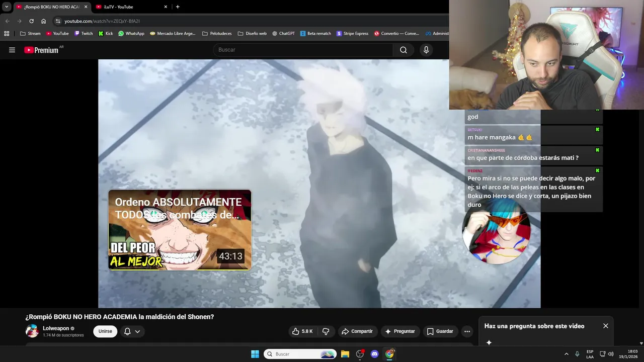
Task: Open network status icon in system tray
Action: (603, 354)
